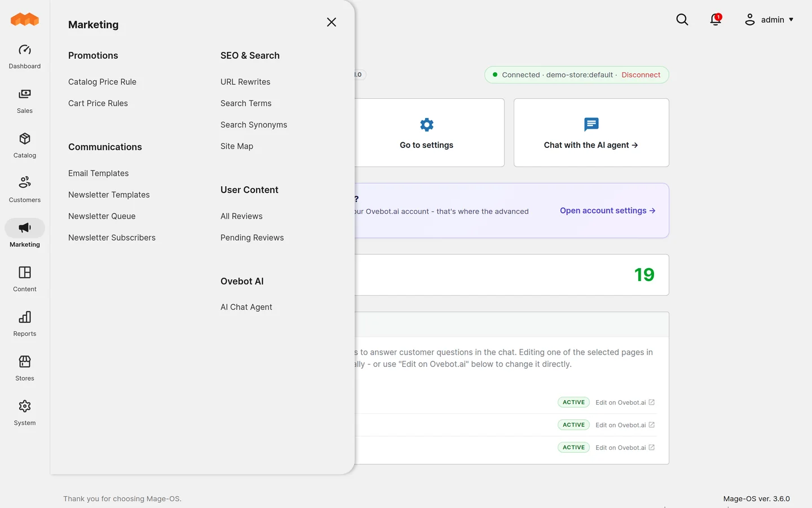Open Newsletter Subscribers
The image size is (812, 508).
[x=112, y=238]
